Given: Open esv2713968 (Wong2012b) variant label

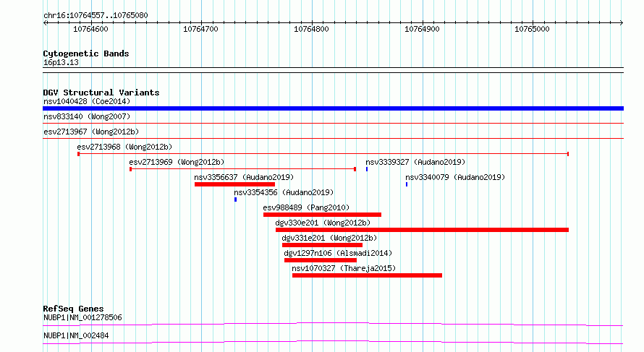Looking at the screenshot, I should pyautogui.click(x=124, y=147).
